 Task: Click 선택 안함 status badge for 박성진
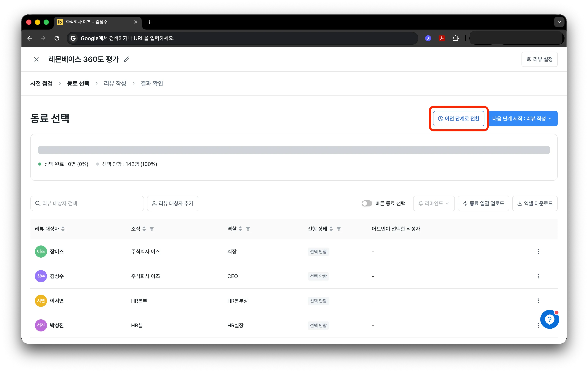[318, 326]
